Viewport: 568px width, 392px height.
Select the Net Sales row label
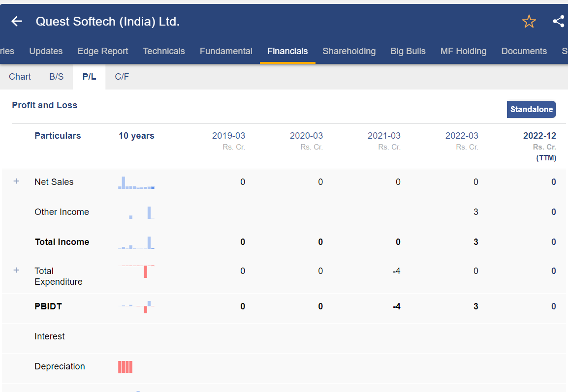coord(54,181)
